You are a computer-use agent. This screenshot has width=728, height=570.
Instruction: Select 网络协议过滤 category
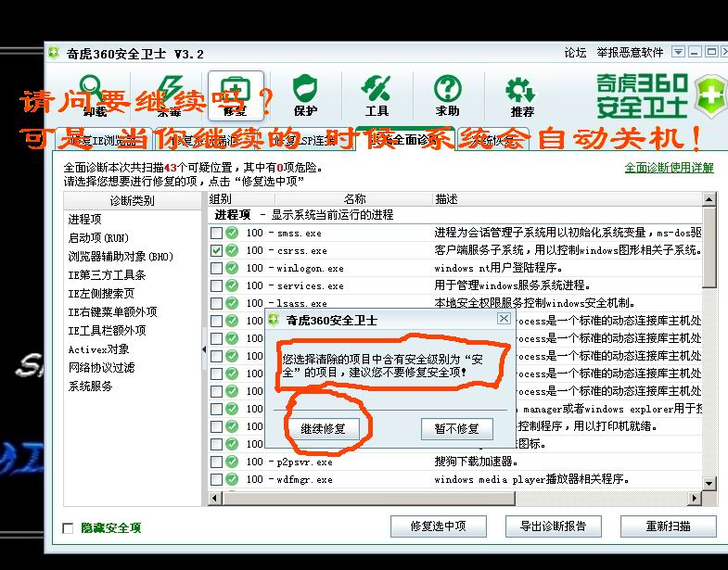point(101,368)
